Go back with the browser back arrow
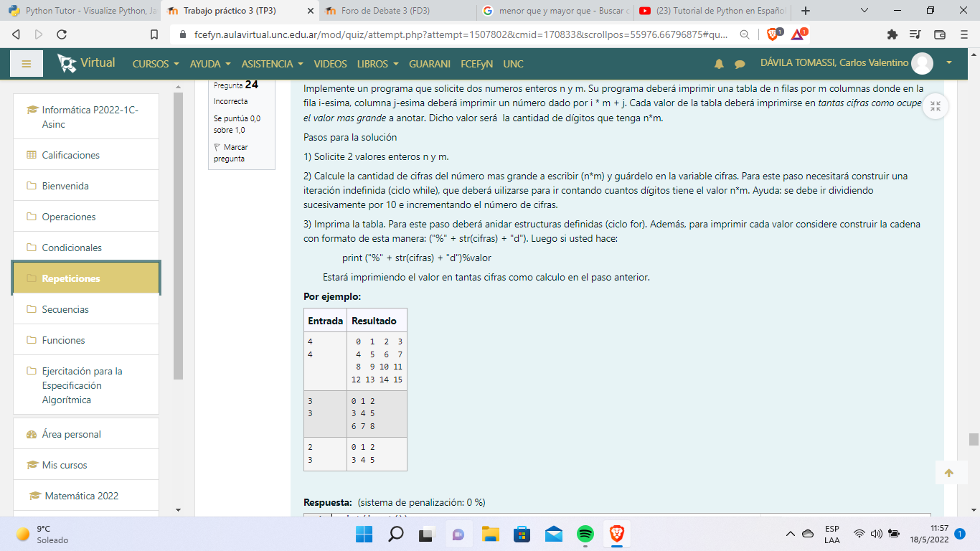Screen dimensions: 980x551 pyautogui.click(x=17, y=34)
